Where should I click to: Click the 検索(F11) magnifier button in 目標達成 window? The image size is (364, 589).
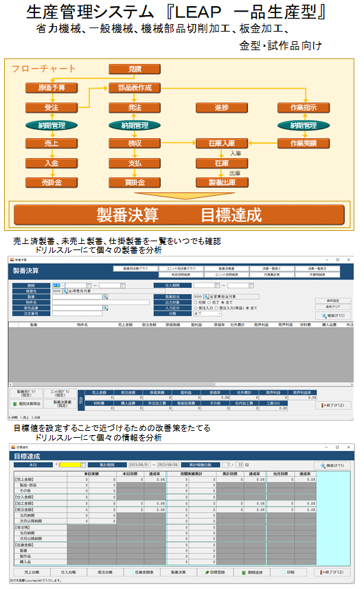pos(332,465)
